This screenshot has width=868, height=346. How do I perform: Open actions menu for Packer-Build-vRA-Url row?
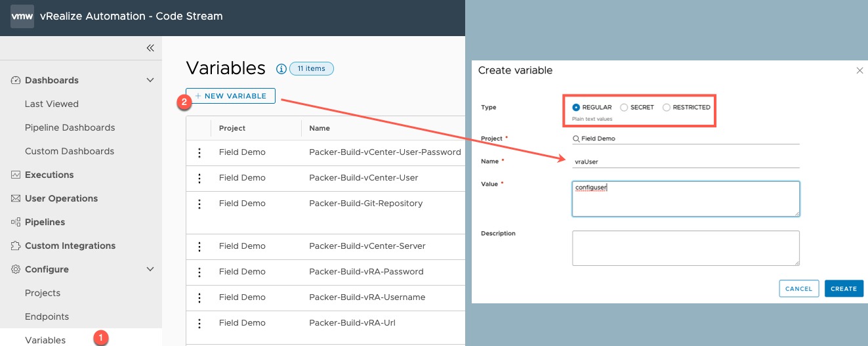coord(199,323)
